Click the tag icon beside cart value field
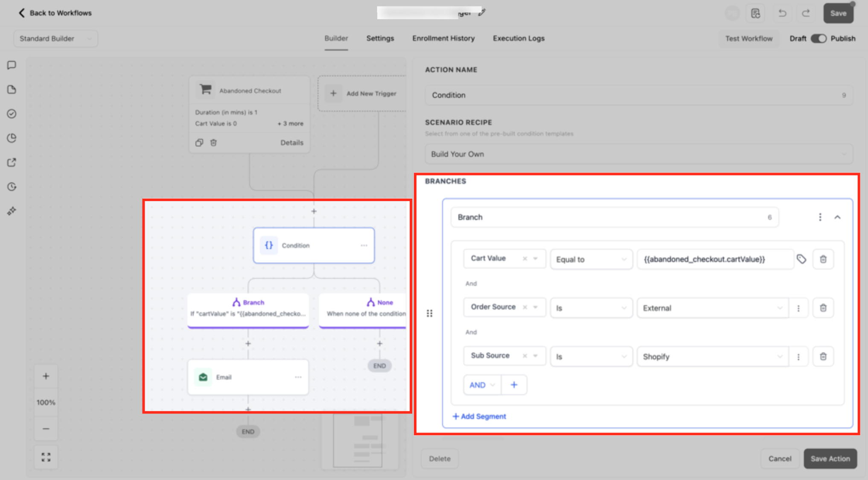Viewport: 868px width, 480px height. [x=801, y=259]
